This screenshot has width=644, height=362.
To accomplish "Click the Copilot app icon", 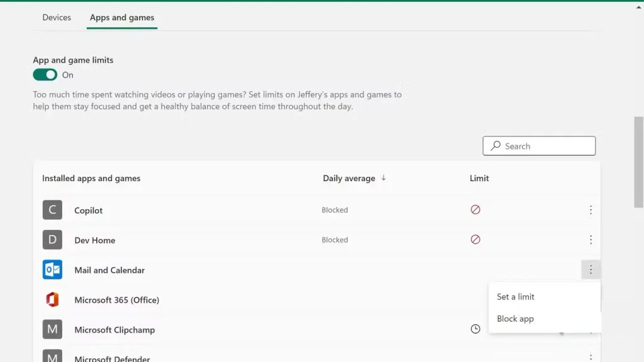I will click(x=52, y=210).
